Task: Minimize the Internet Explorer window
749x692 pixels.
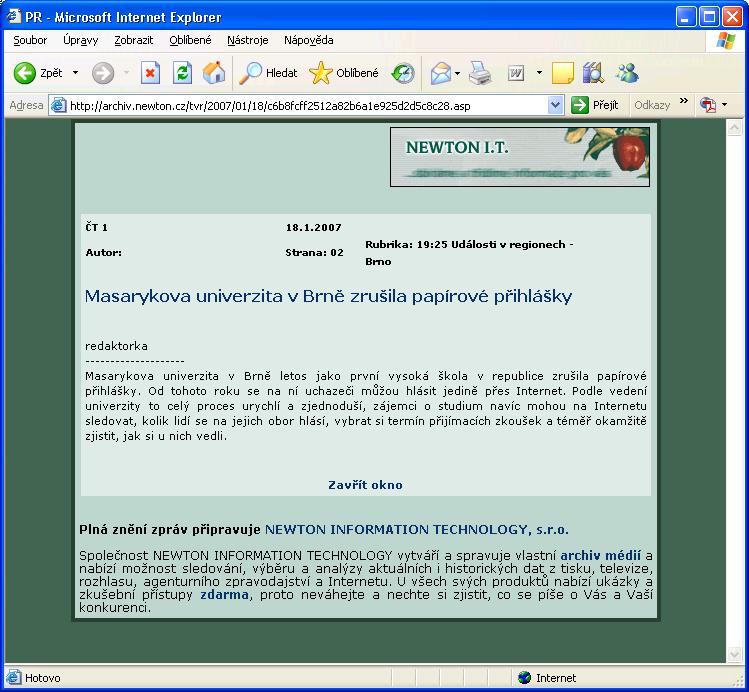Action: coord(686,17)
